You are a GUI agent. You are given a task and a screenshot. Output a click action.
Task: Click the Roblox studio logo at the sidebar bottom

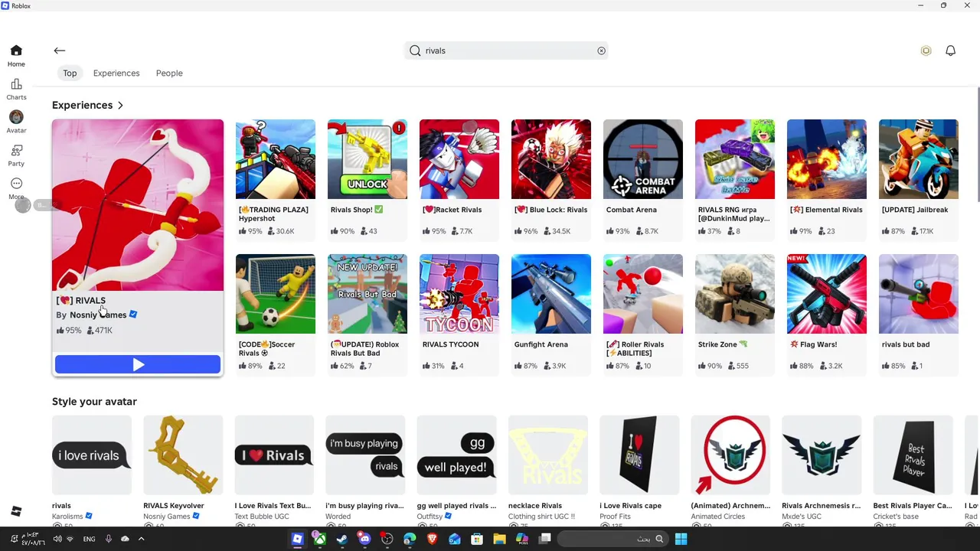(16, 511)
